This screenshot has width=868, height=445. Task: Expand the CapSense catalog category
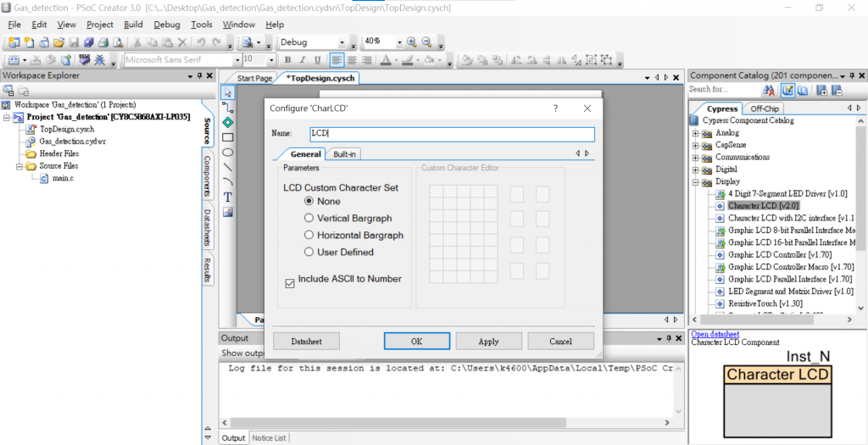[695, 145]
